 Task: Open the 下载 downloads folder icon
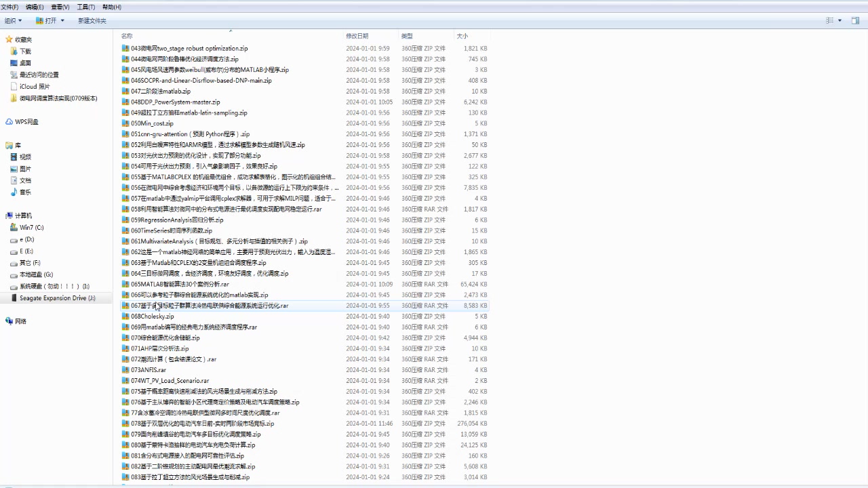pos(14,52)
